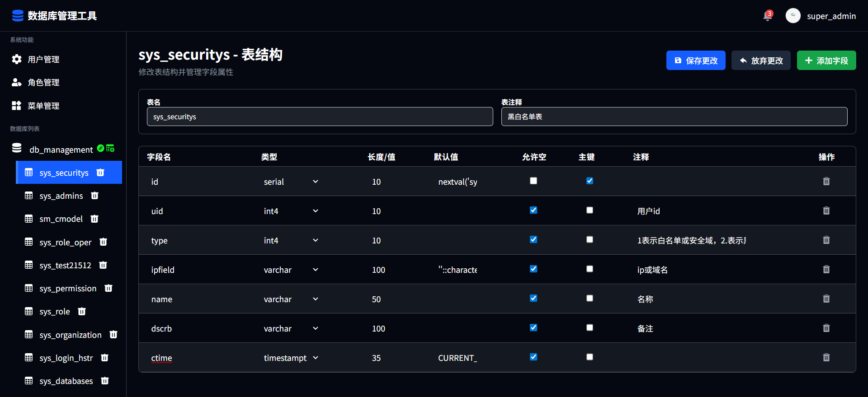
Task: Click the trash icon beside sys_login_hstr
Action: [x=104, y=358]
